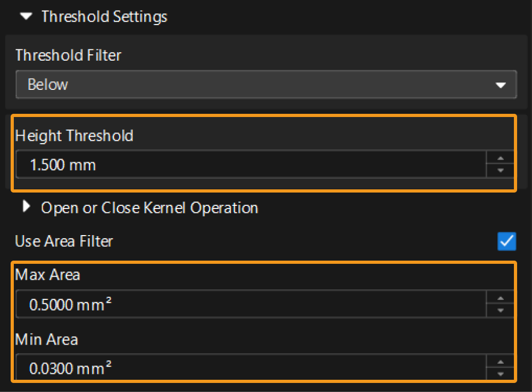Decrease Height Threshold with down arrow
Viewport: 532px width, 392px height.
500,171
